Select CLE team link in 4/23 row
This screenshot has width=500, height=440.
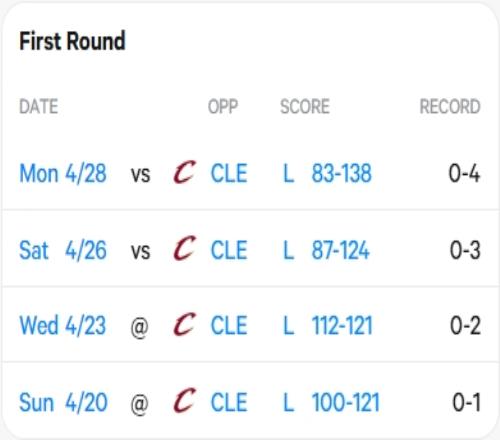coord(229,325)
